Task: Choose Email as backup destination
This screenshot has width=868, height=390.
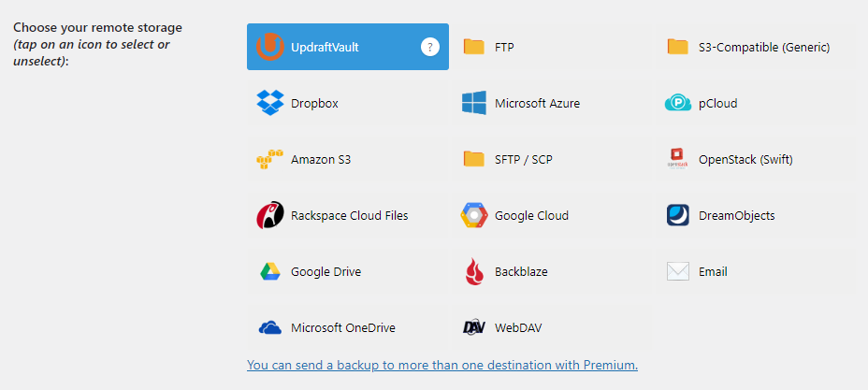Action: pos(712,271)
